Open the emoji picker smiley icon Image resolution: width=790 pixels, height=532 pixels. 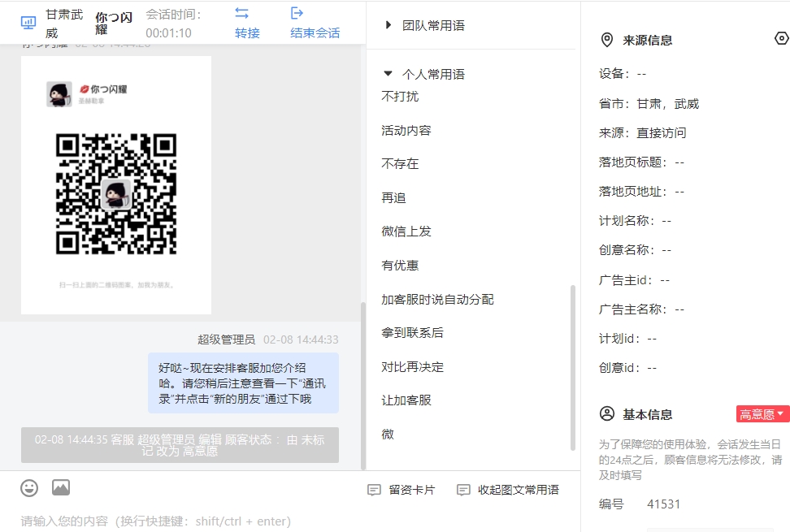pos(29,487)
